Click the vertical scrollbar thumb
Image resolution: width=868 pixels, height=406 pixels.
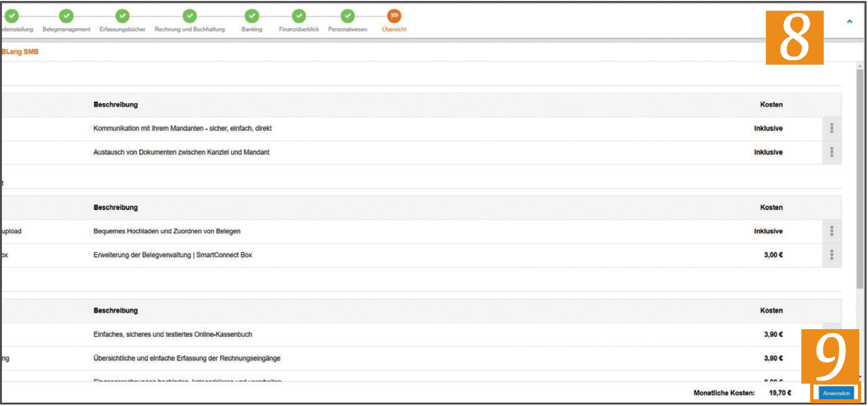[x=860, y=177]
